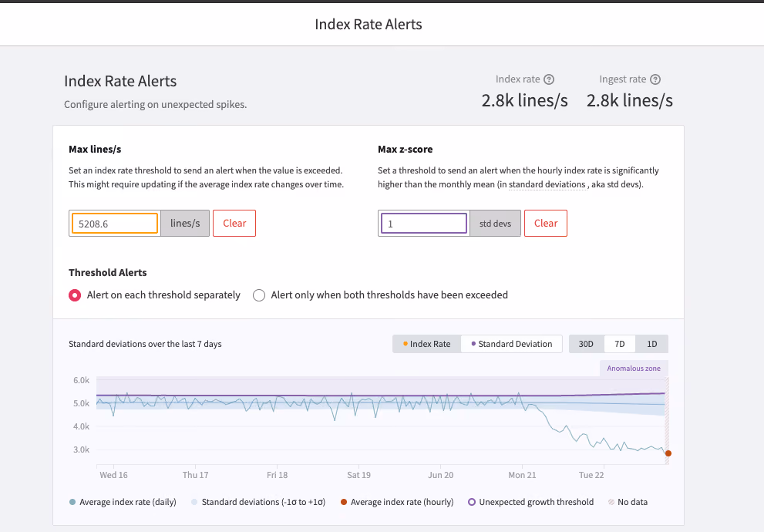764x532 pixels.
Task: Click the hourly average orange data point
Action: point(668,453)
